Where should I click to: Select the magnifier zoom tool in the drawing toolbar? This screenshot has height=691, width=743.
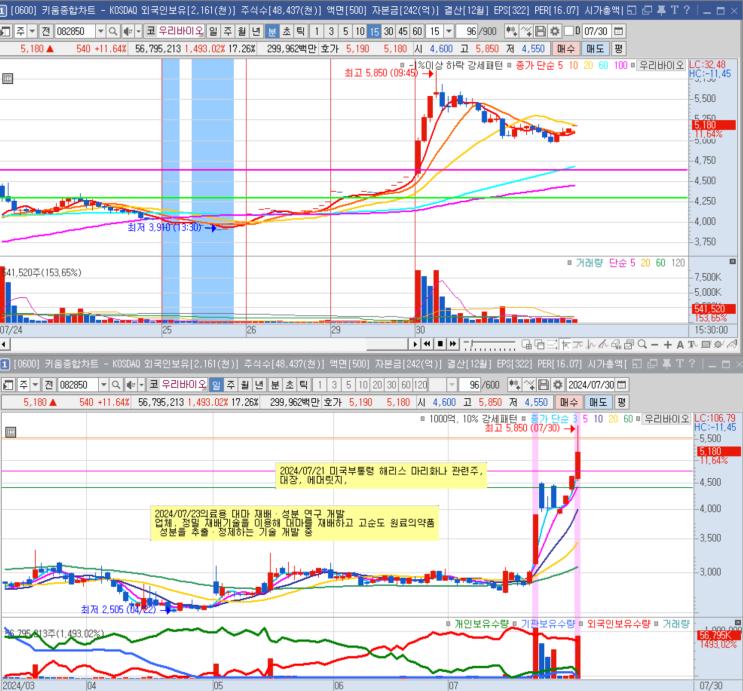pyautogui.click(x=643, y=345)
